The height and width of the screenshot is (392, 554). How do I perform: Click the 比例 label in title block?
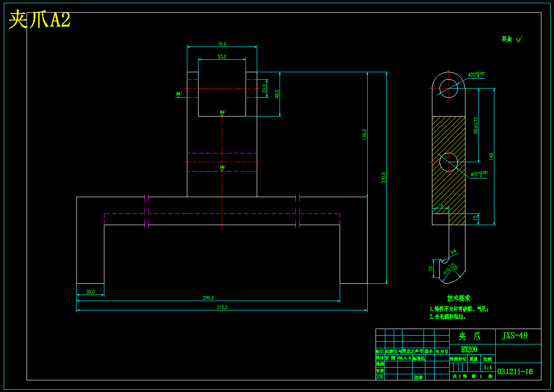488,359
